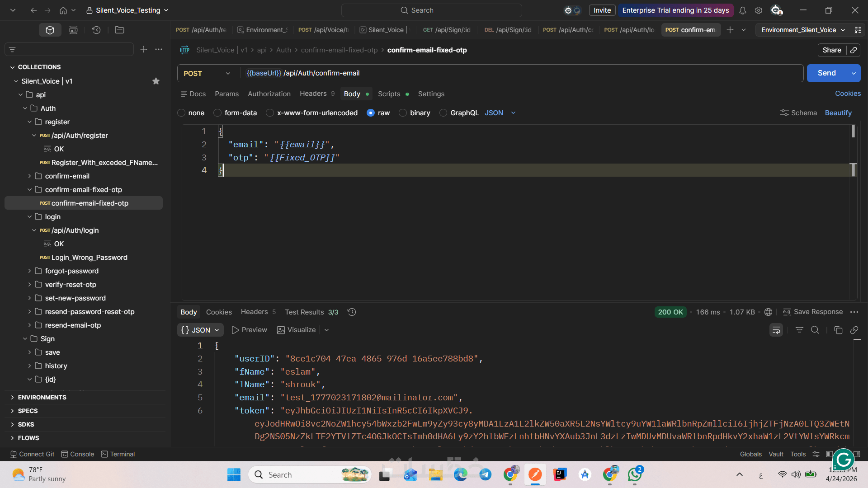Search the response with the magnifier icon
868x488 pixels.
click(815, 330)
